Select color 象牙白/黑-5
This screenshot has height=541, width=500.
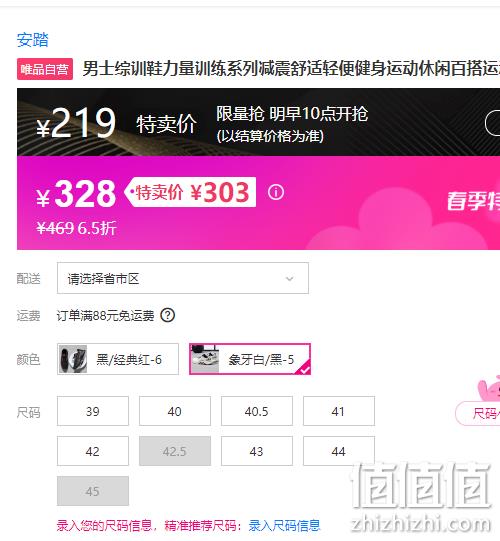pos(250,359)
